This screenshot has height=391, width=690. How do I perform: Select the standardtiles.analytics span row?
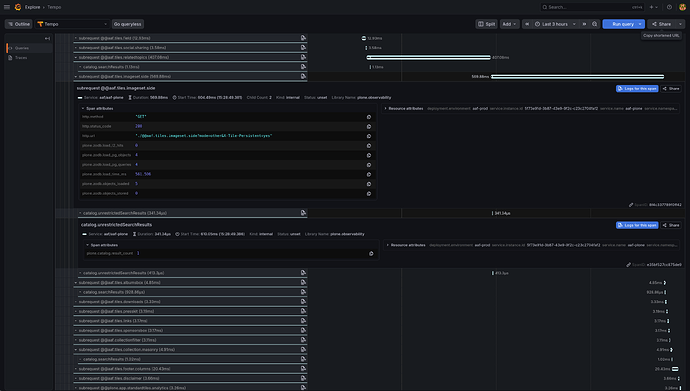[190, 388]
